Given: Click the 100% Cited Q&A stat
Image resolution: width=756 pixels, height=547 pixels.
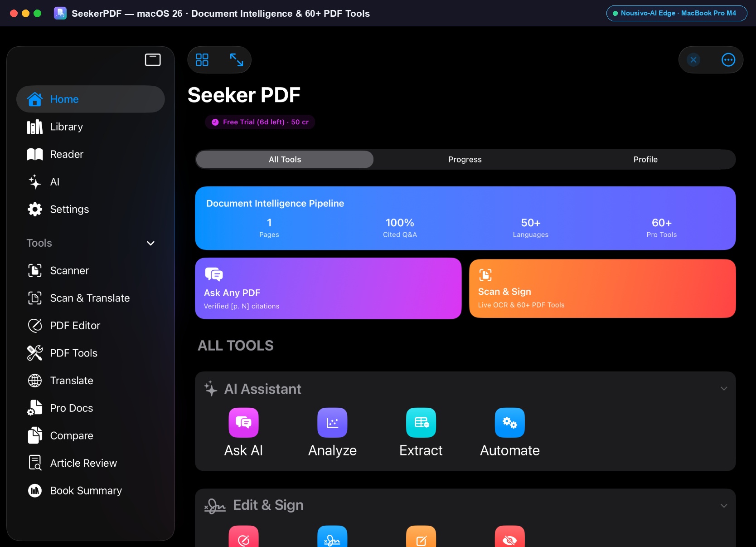Looking at the screenshot, I should [400, 228].
